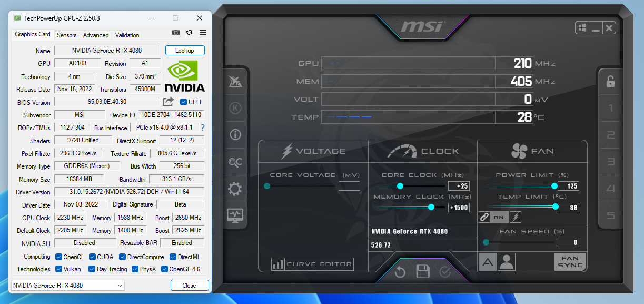Toggle the DirectCompute checkbox
This screenshot has width=644, height=304.
click(122, 257)
